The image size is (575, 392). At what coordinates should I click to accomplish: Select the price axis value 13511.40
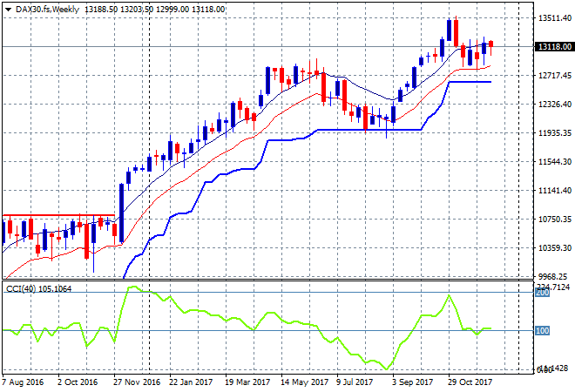[555, 17]
